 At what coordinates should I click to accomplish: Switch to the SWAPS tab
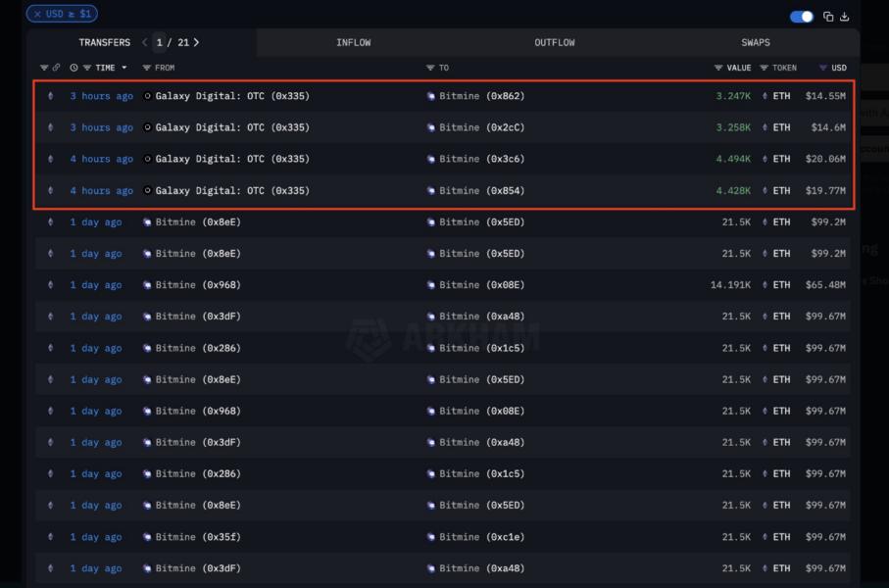(755, 42)
